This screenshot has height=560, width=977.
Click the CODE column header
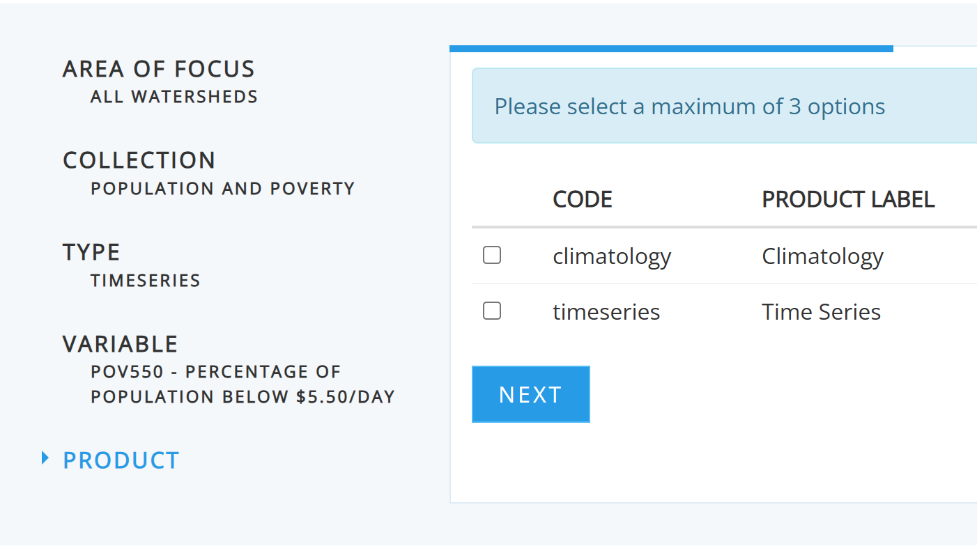[x=583, y=200]
